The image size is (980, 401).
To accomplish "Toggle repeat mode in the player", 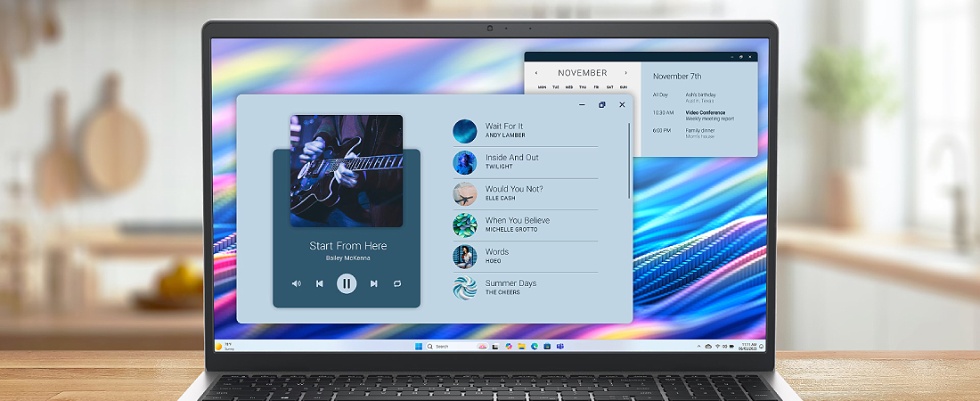I will 397,283.
